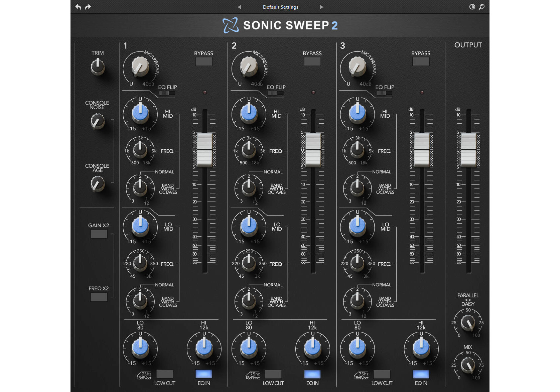This screenshot has width=560, height=392.
Task: Click the TRIM knob
Action: pos(98,67)
